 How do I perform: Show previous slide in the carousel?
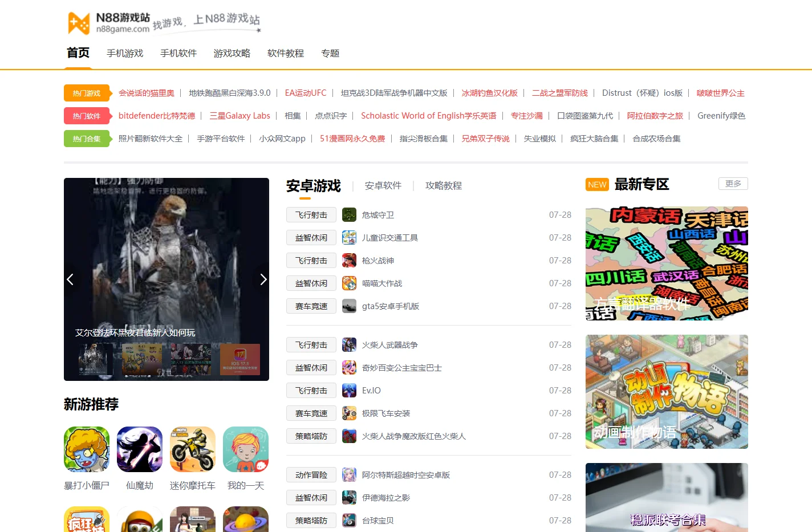[x=71, y=279]
